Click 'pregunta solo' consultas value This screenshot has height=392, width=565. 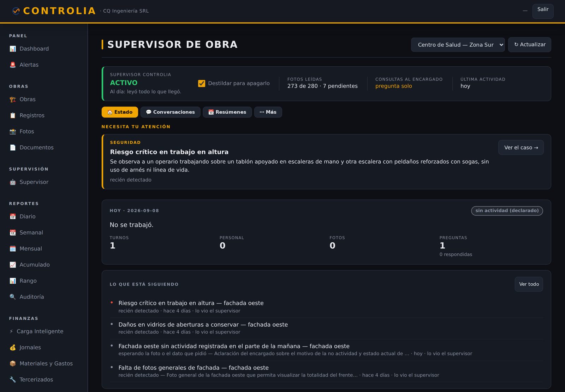tap(393, 86)
